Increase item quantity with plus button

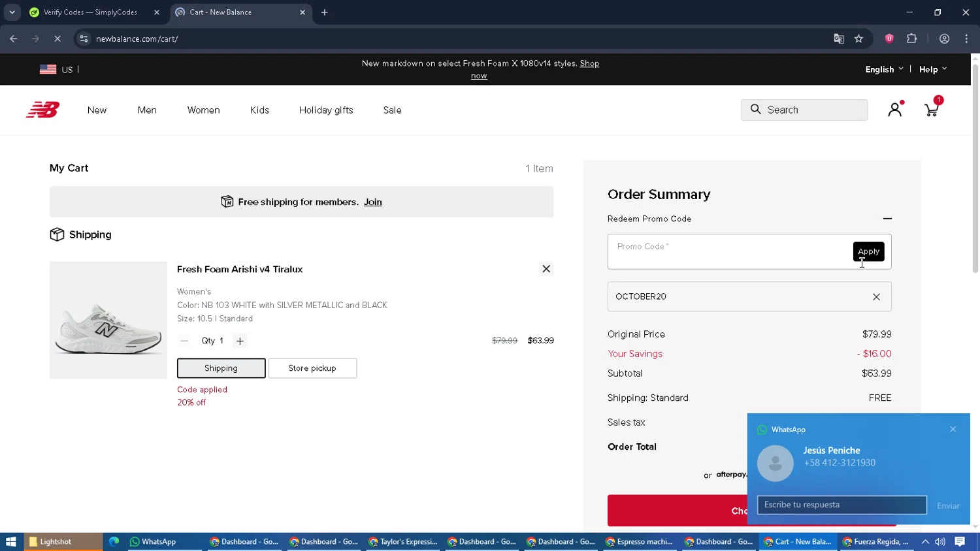point(240,341)
